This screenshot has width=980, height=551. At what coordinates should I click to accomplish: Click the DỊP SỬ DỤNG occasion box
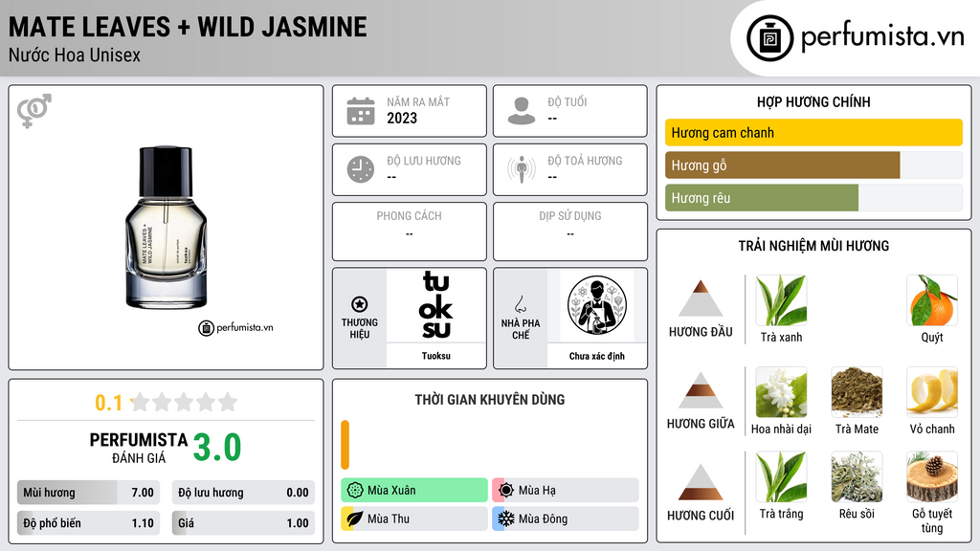click(x=570, y=231)
